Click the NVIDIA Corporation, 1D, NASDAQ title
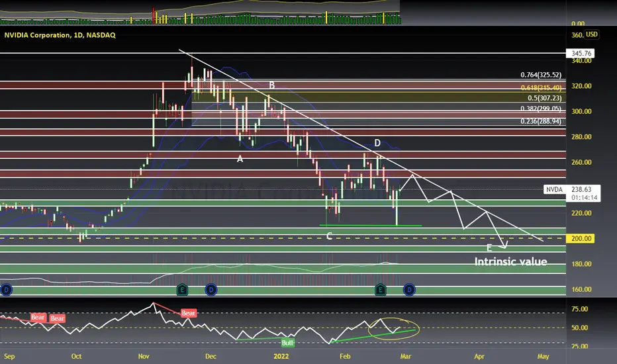This screenshot has width=617, height=364. coord(60,35)
